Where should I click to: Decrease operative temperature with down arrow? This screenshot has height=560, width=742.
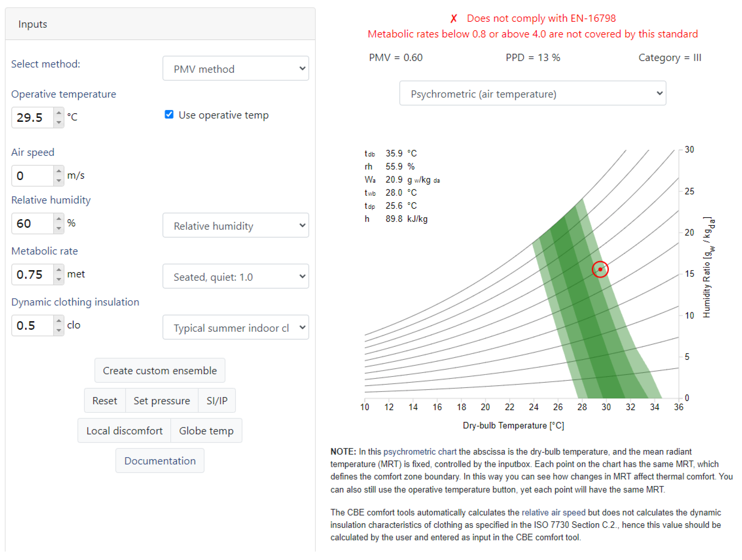click(59, 122)
